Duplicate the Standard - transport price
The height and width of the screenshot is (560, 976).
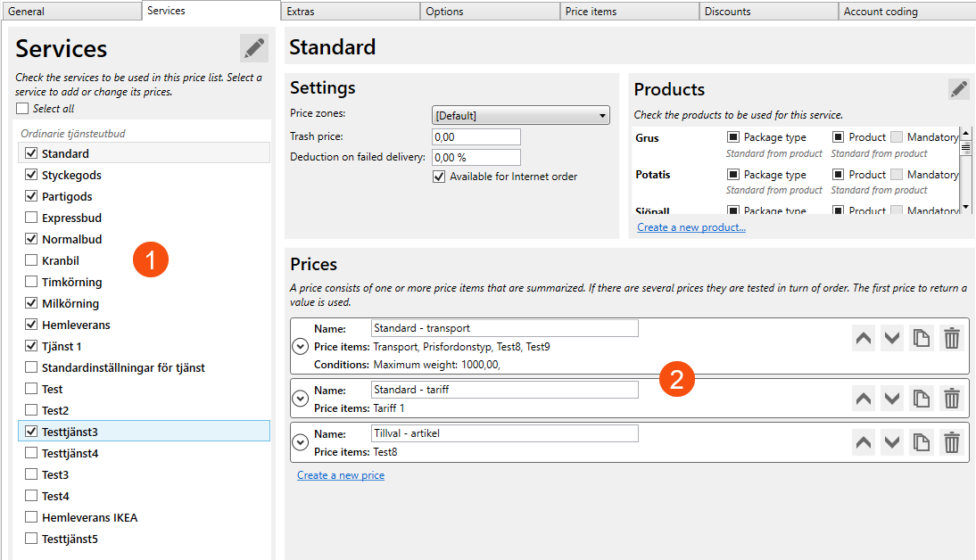(x=922, y=339)
